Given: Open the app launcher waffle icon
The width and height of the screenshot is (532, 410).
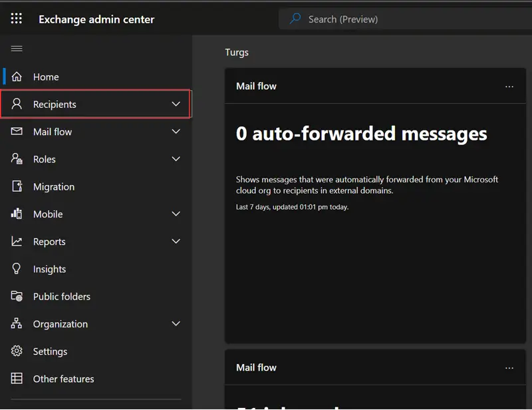Looking at the screenshot, I should (x=17, y=19).
